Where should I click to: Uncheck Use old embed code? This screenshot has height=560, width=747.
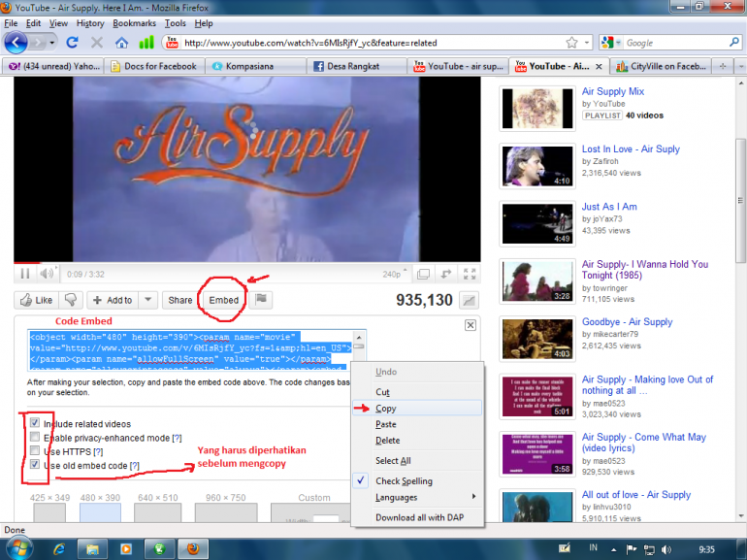pos(35,464)
